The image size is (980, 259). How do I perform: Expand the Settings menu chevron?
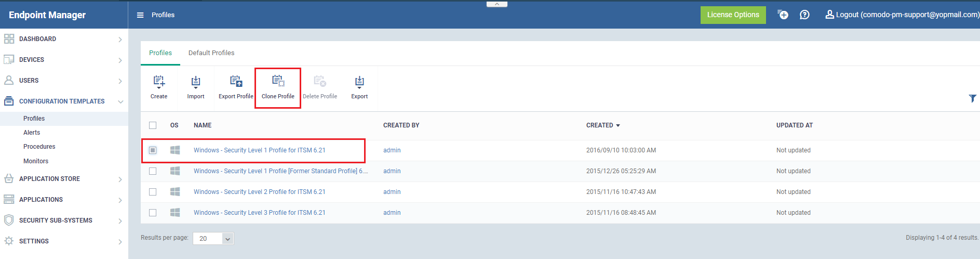120,242
